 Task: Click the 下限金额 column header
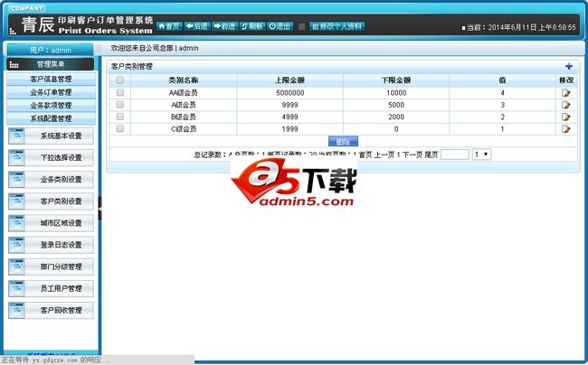(396, 80)
